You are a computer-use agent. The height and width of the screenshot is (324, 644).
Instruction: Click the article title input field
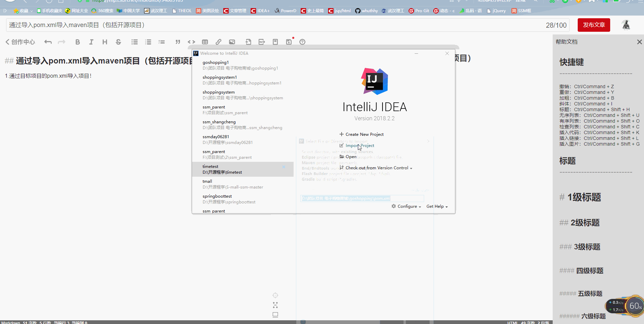(x=287, y=25)
